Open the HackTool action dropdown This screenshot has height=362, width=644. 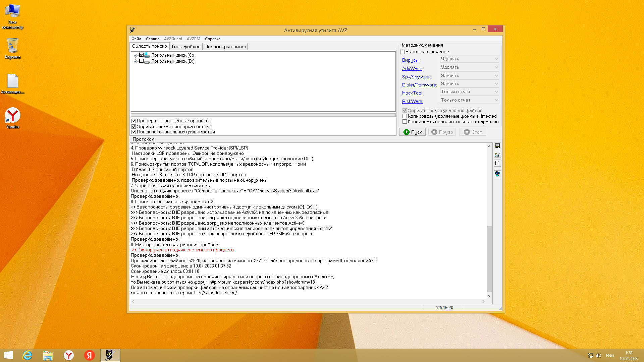pos(469,92)
